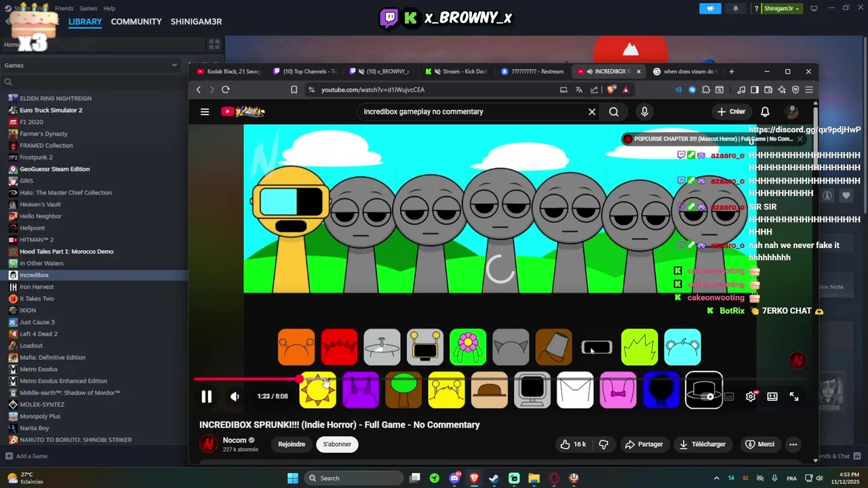
Task: Click the Brave Shields lion icon
Action: [611, 89]
